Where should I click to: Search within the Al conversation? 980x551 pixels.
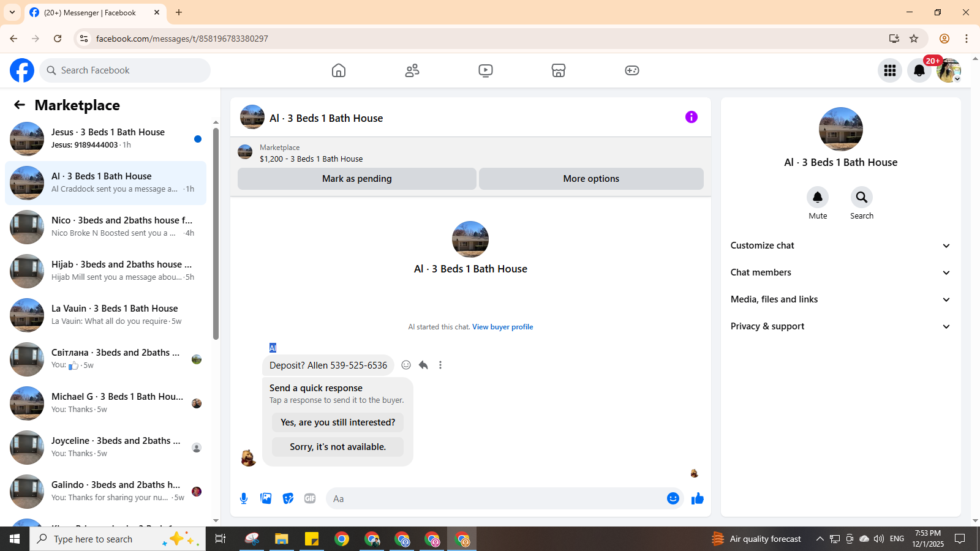862,197
